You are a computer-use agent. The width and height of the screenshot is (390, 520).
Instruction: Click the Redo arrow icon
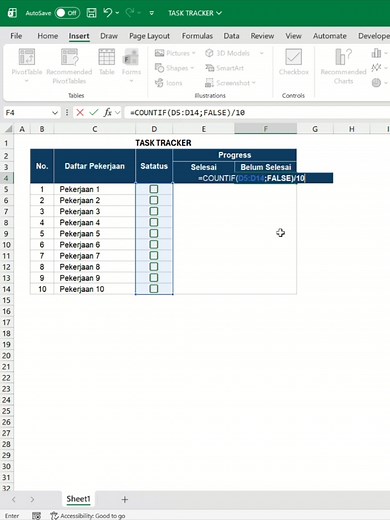click(130, 13)
